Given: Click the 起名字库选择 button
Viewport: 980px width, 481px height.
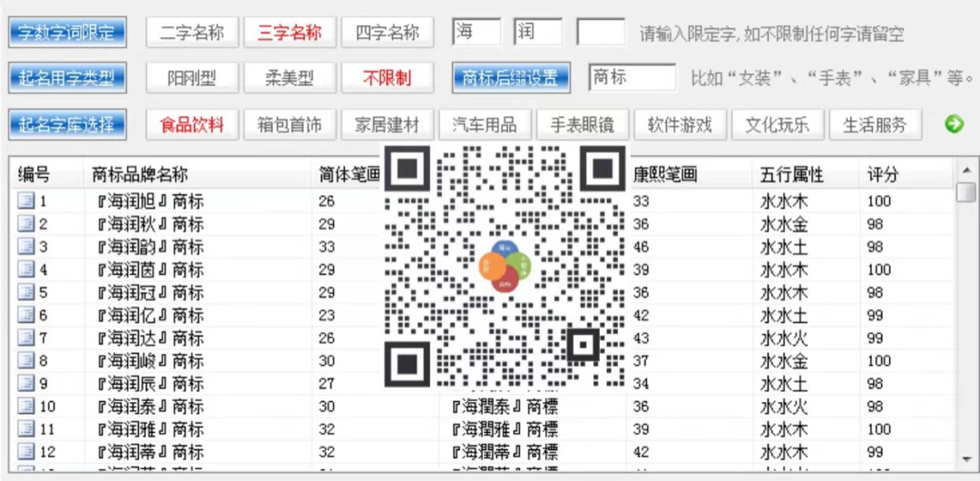Looking at the screenshot, I should click(x=67, y=124).
